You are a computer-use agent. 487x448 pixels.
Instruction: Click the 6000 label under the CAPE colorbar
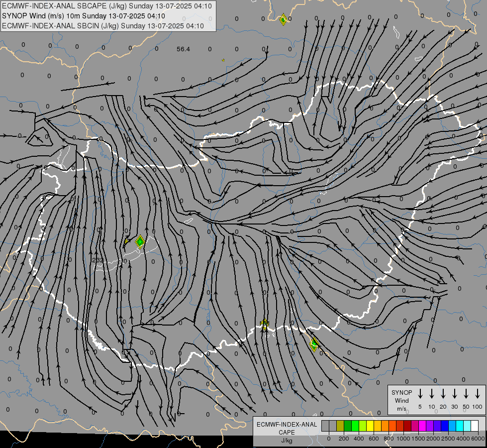pyautogui.click(x=478, y=439)
